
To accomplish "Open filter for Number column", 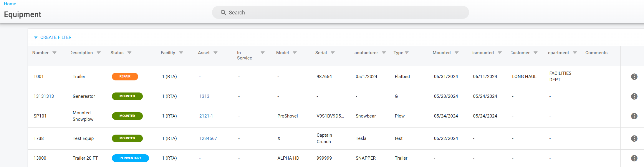I will pyautogui.click(x=54, y=53).
